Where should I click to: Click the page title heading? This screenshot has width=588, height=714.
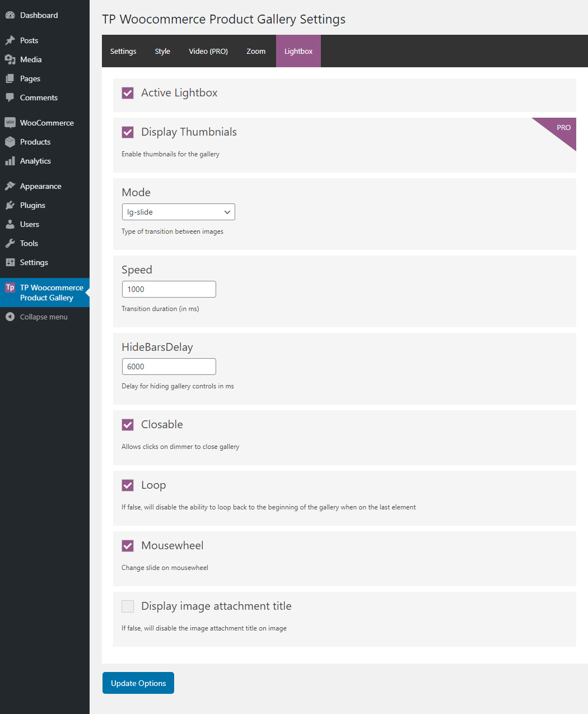[223, 19]
